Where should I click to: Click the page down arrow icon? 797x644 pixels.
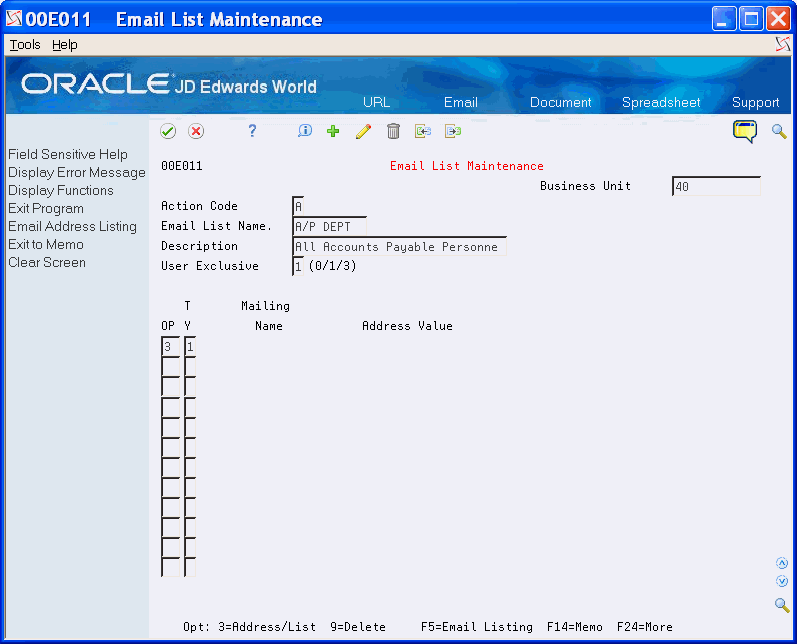782,581
